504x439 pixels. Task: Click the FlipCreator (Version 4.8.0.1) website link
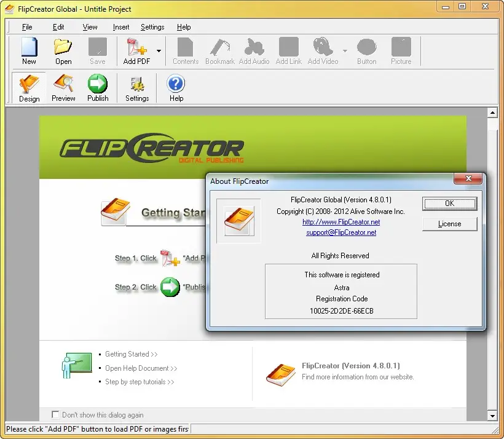(x=351, y=366)
